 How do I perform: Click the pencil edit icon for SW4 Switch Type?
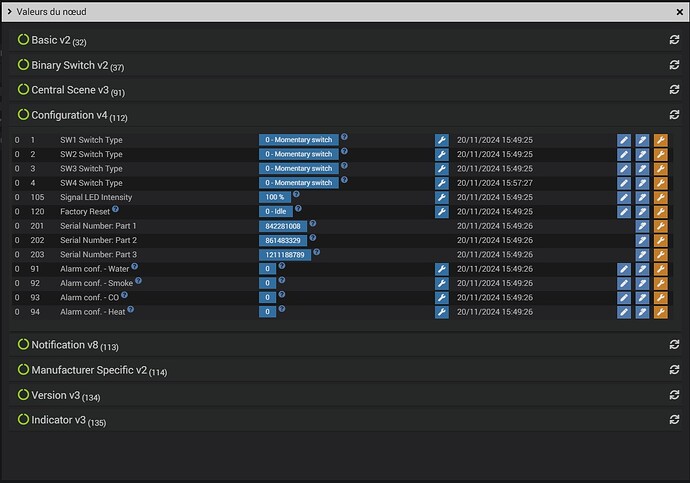(x=624, y=183)
